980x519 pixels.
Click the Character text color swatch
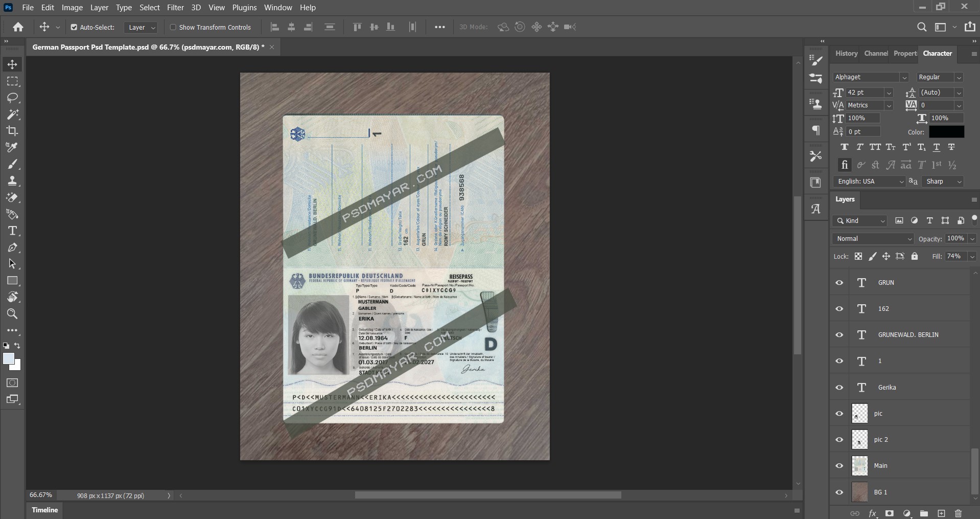(946, 132)
